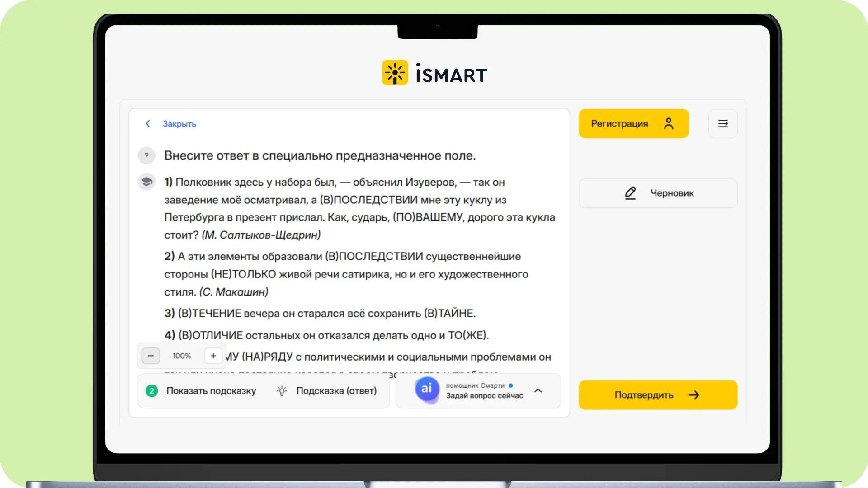Click the ai assistant avatar
868x488 pixels.
(427, 389)
